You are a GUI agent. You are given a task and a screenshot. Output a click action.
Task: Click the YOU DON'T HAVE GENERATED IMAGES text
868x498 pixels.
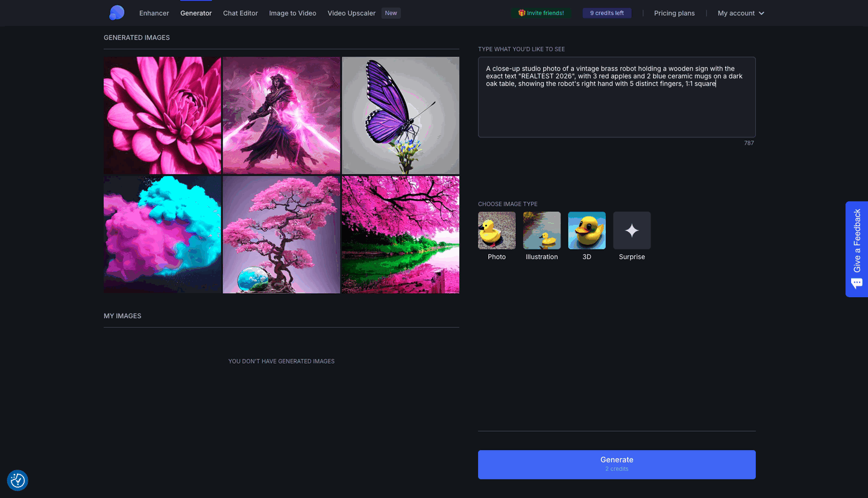(x=281, y=361)
